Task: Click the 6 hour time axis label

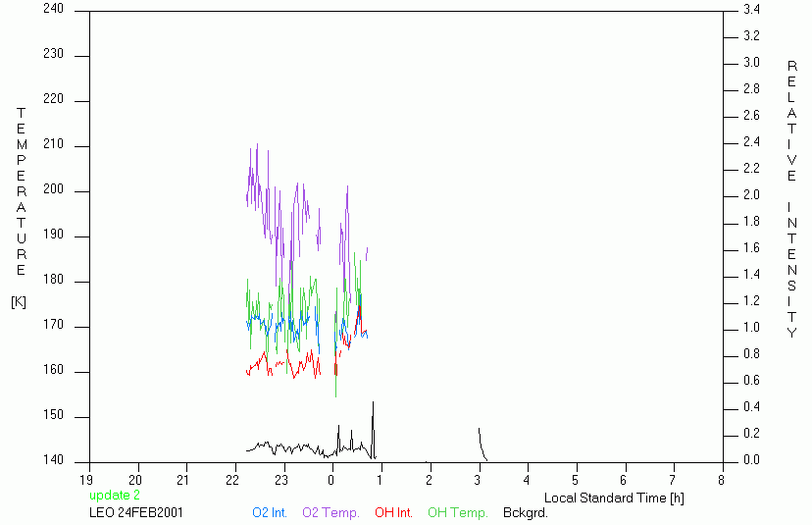Action: [x=624, y=480]
